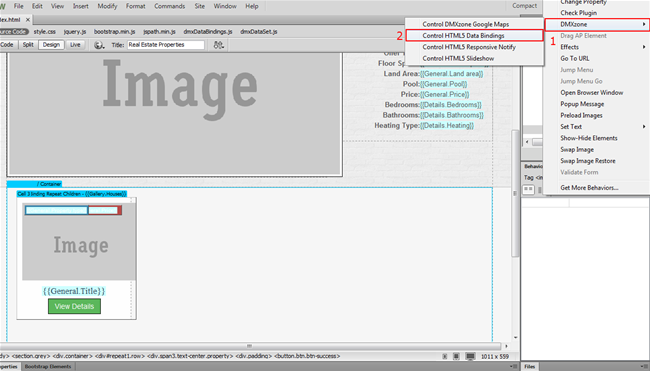Image resolution: width=650 pixels, height=371 pixels.
Task: Open the preview in browser globe icon
Action: coord(99,45)
